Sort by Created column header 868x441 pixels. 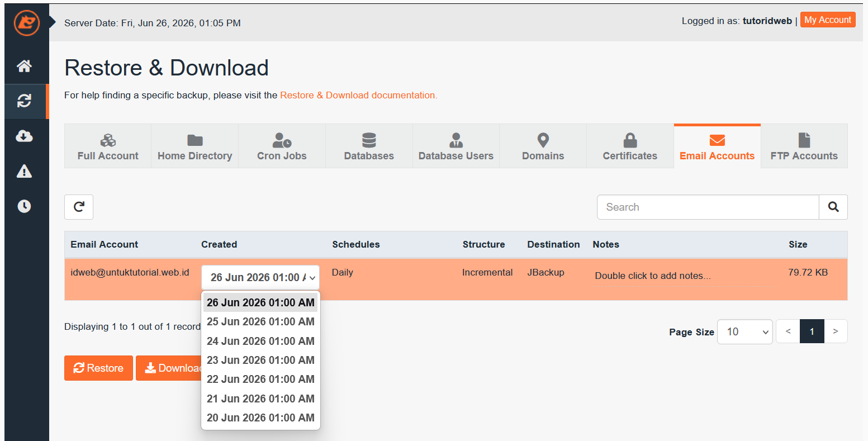tap(219, 244)
